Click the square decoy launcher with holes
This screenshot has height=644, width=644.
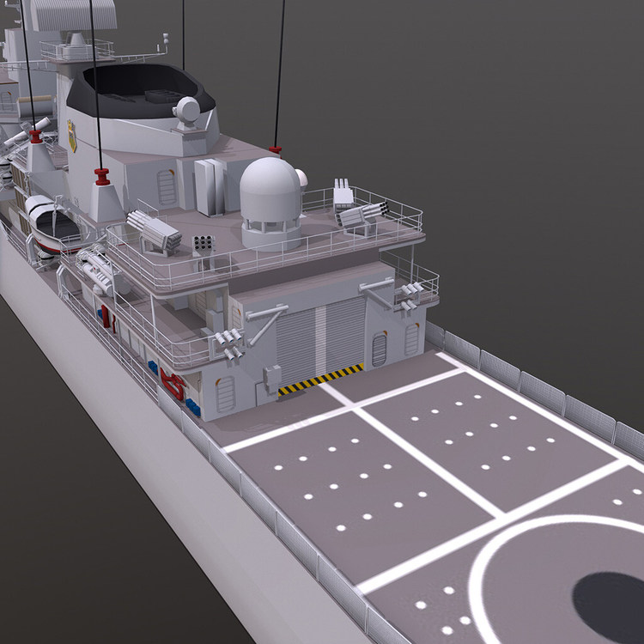pyautogui.click(x=204, y=245)
